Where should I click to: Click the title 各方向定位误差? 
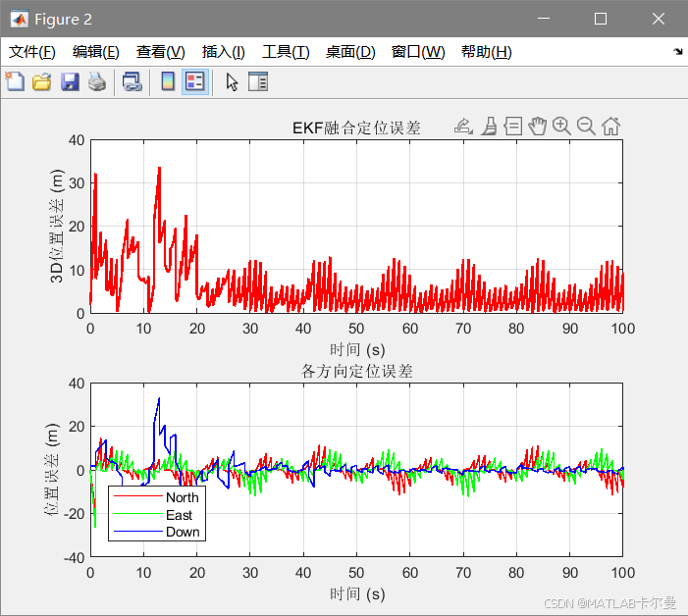pyautogui.click(x=356, y=372)
